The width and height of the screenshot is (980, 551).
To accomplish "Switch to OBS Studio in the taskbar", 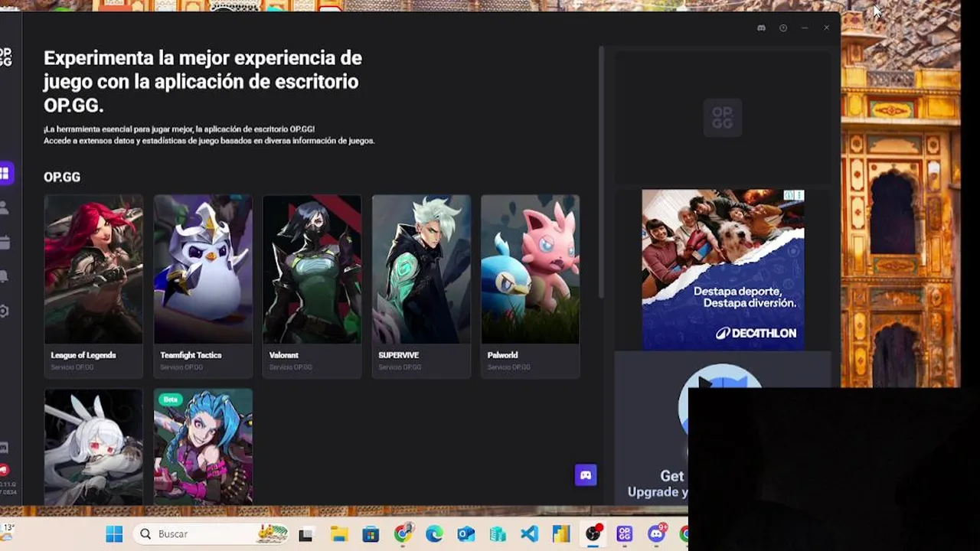I will 593,534.
